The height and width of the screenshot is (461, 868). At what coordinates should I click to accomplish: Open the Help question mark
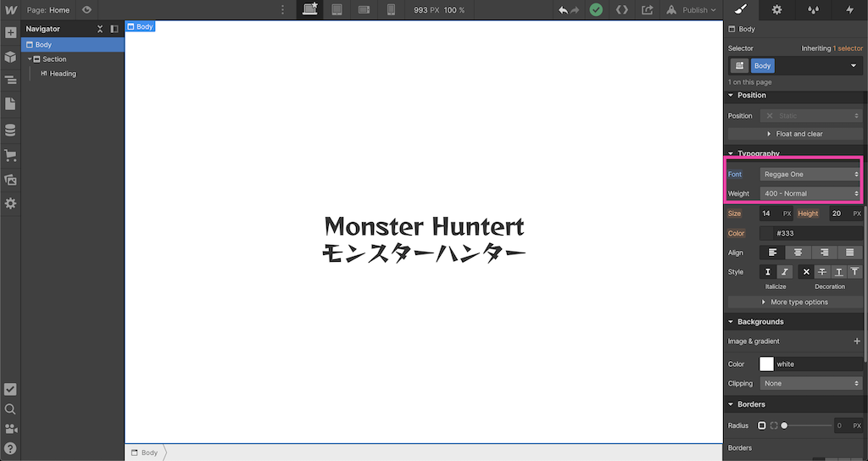pyautogui.click(x=10, y=449)
